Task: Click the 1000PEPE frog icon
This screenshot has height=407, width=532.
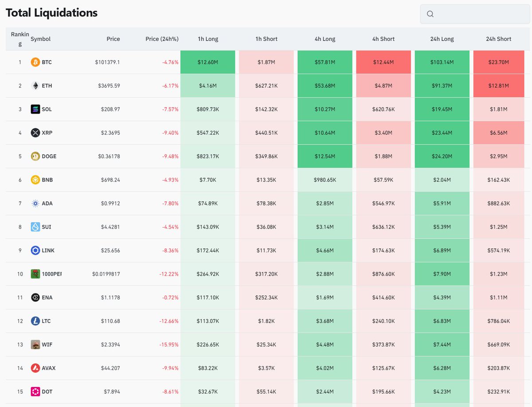Action: click(35, 274)
